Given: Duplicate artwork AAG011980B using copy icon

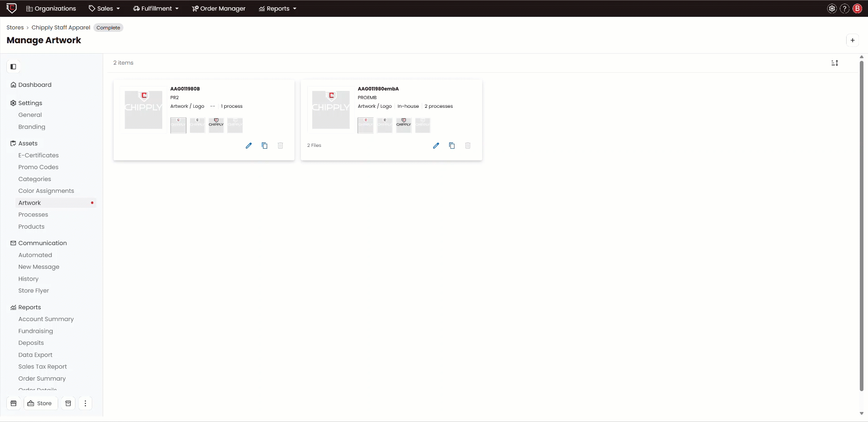Looking at the screenshot, I should click(x=264, y=146).
